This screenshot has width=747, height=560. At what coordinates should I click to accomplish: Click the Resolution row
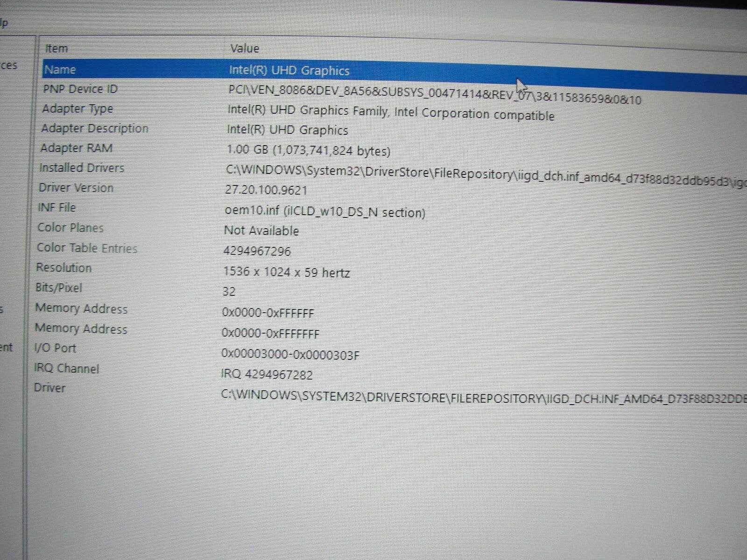63,268
